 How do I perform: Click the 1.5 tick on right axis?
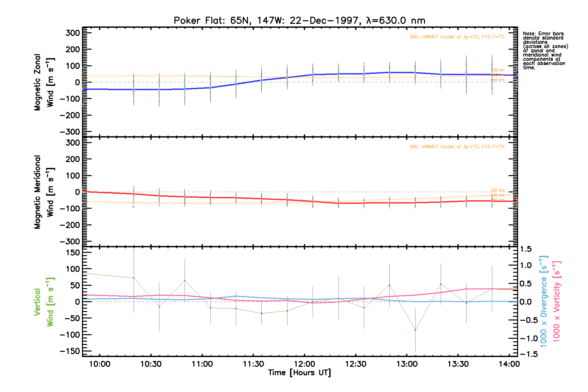tap(526, 249)
